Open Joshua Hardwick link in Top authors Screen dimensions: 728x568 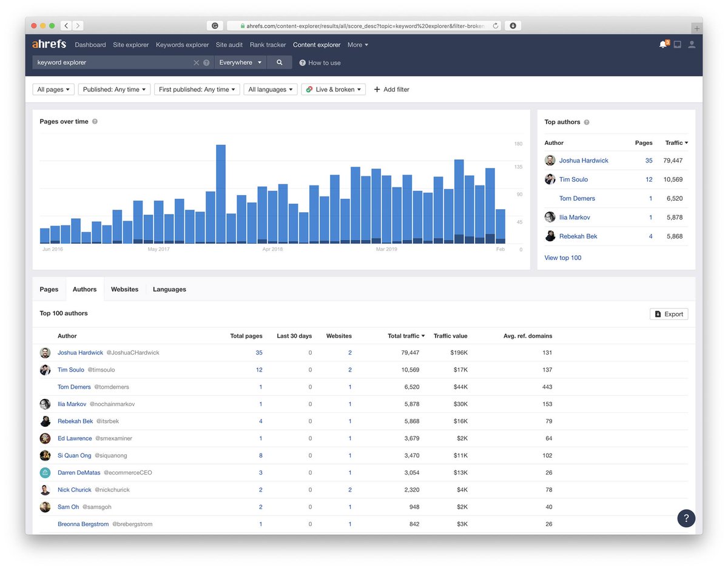pos(584,161)
